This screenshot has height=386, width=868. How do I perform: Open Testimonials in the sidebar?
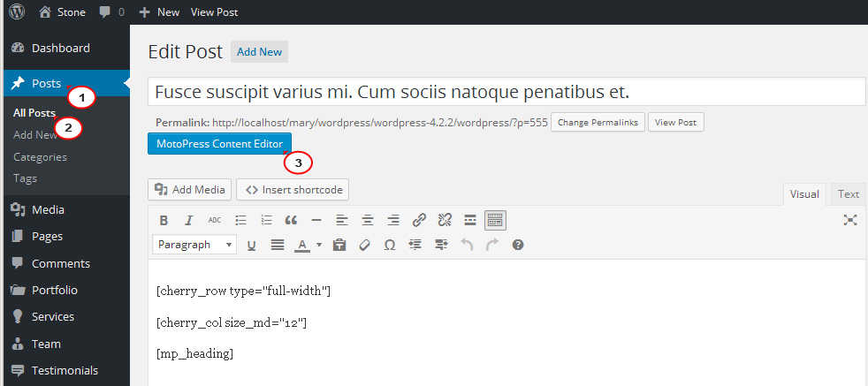coord(66,370)
